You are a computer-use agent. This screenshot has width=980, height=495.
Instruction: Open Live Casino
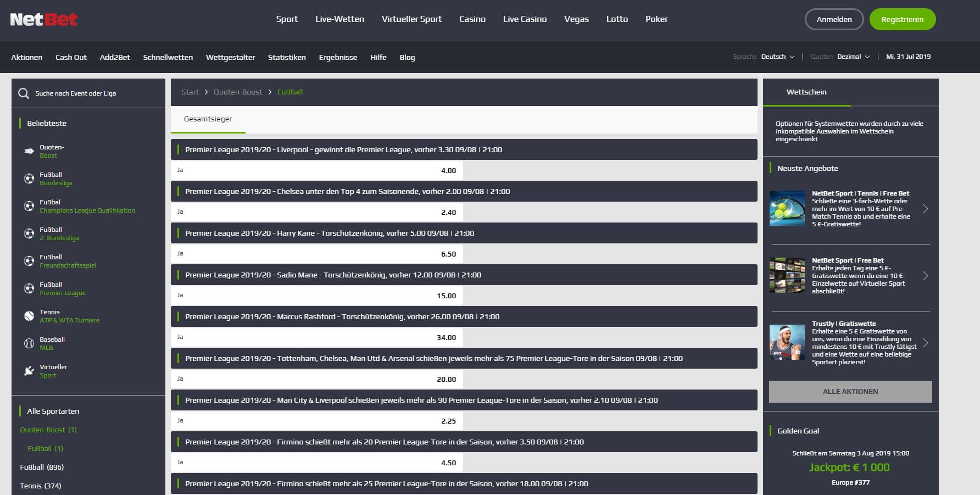tap(525, 19)
